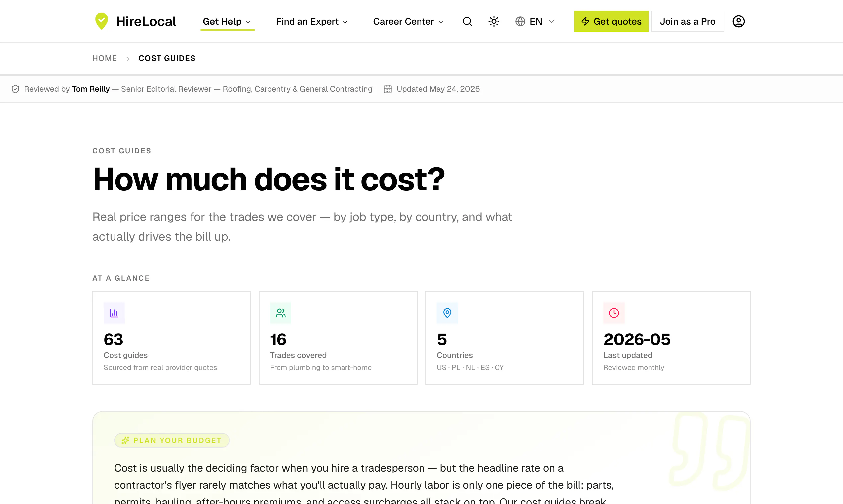The image size is (843, 504).
Task: Click the AT A GLANCE section label
Action: pos(121,278)
